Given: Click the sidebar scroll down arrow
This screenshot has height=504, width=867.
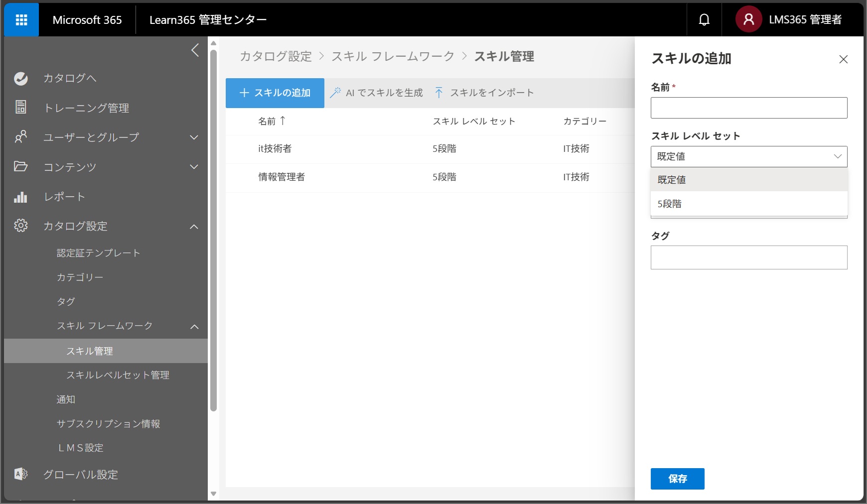Looking at the screenshot, I should coord(214,494).
